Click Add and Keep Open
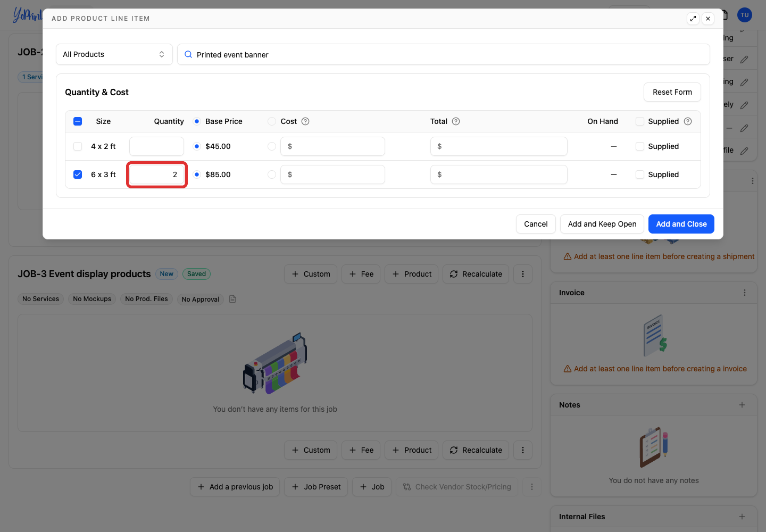The image size is (766, 532). [x=602, y=224]
